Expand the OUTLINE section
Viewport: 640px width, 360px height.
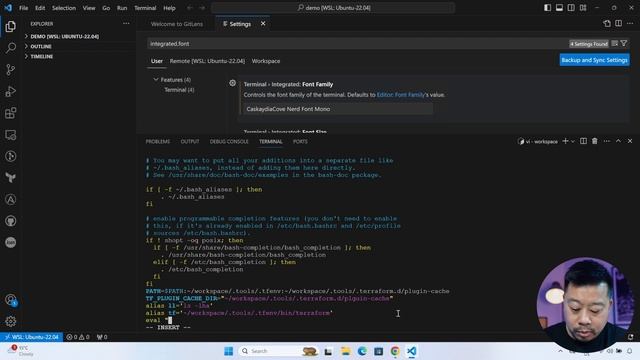[x=41, y=47]
